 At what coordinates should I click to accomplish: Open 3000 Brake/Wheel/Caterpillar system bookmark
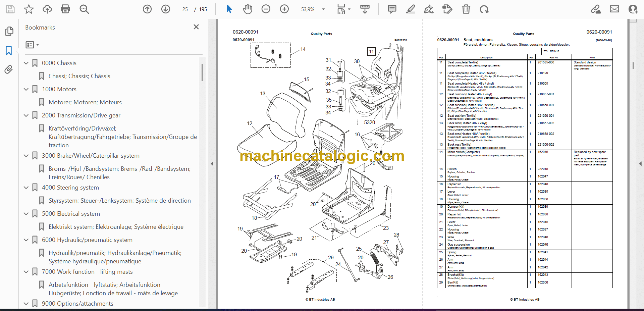pyautogui.click(x=91, y=156)
